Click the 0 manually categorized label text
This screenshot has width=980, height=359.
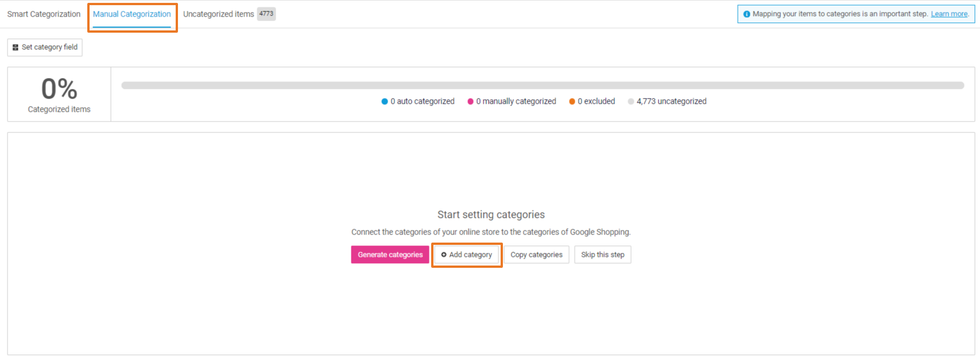pyautogui.click(x=516, y=102)
